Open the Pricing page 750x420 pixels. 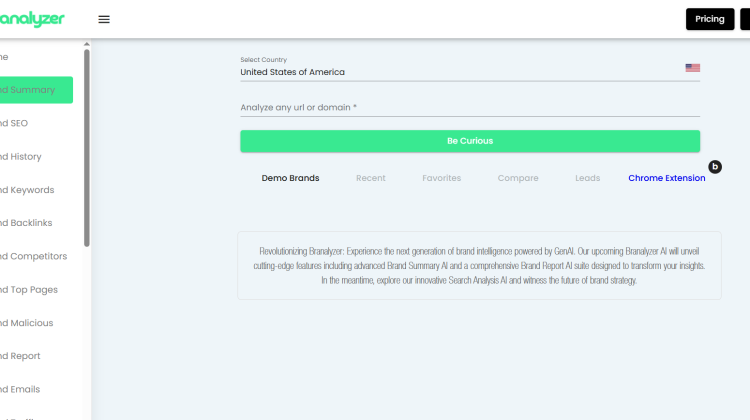(x=710, y=19)
